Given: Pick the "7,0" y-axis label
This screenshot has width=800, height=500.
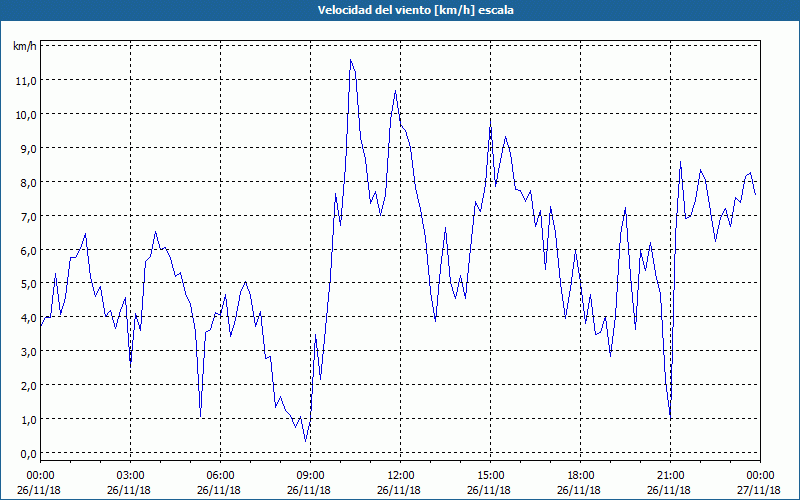Looking at the screenshot, I should [x=29, y=216].
